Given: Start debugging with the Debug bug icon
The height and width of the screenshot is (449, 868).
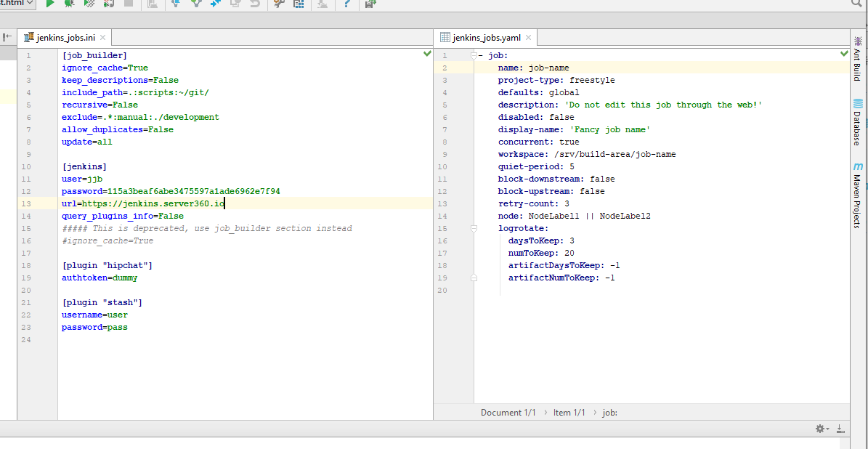Looking at the screenshot, I should 69,4.
